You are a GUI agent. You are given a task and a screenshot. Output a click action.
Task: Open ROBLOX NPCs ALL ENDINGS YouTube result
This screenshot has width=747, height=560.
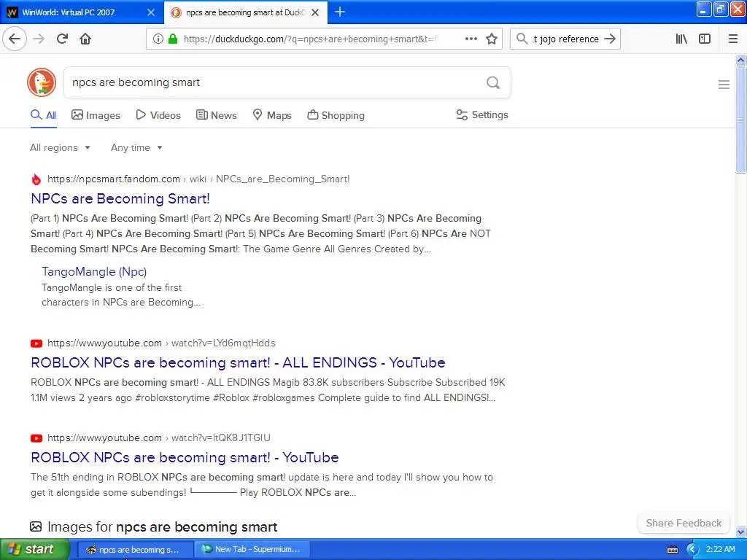pyautogui.click(x=238, y=363)
